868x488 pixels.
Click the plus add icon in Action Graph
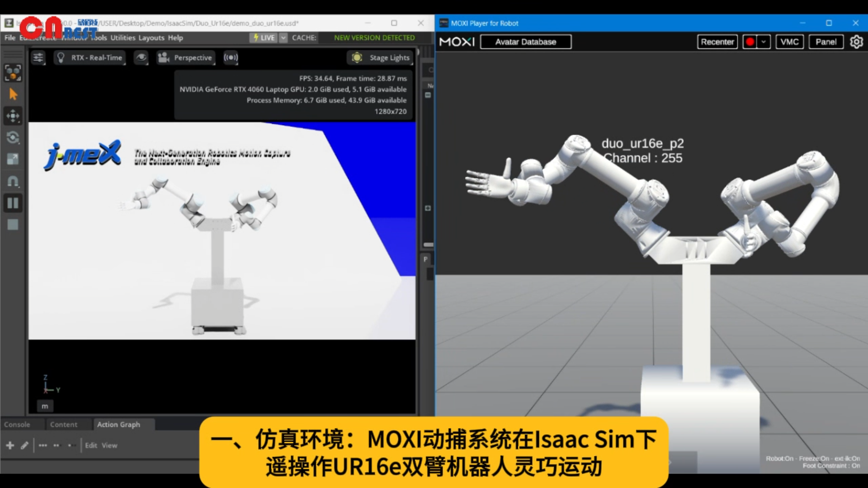(10, 446)
